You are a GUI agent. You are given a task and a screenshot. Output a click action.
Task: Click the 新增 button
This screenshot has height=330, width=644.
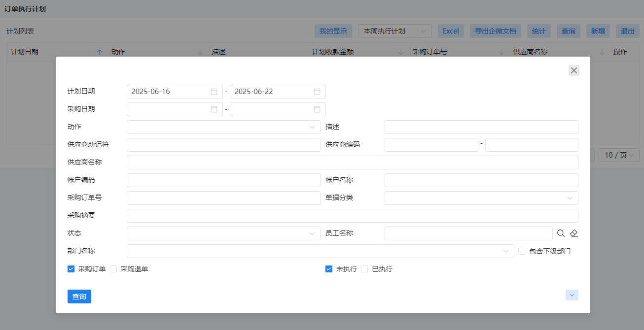coord(598,31)
